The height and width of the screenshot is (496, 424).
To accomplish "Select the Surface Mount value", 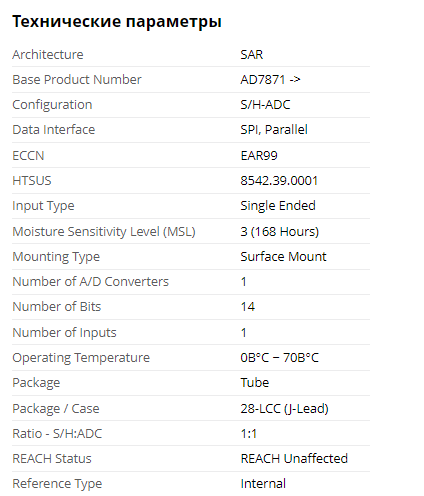I will click(283, 257).
